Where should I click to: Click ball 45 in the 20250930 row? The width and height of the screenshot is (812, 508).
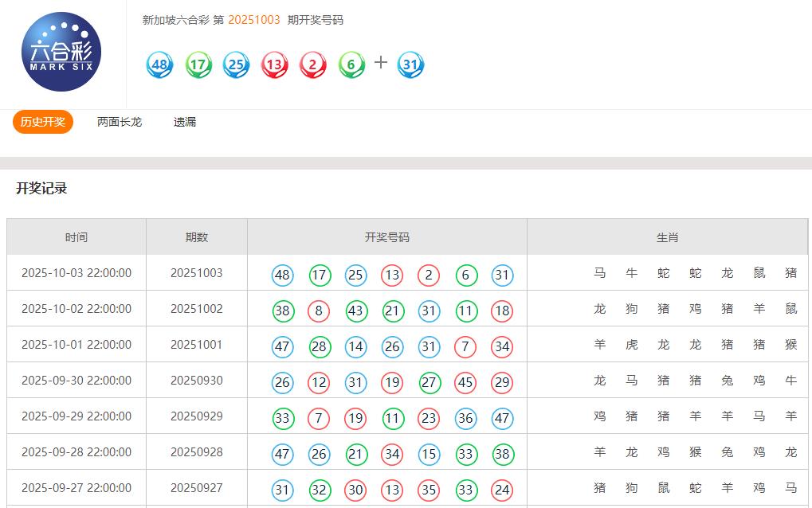(465, 383)
